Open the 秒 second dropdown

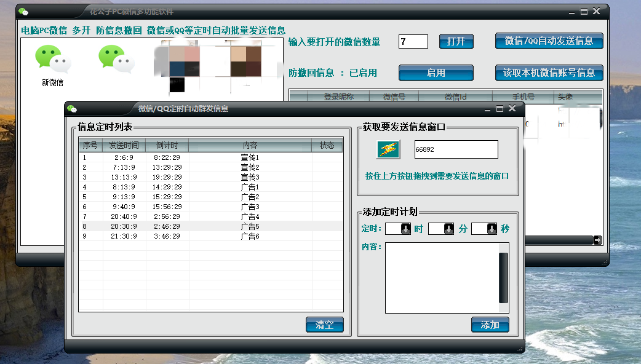click(x=492, y=228)
